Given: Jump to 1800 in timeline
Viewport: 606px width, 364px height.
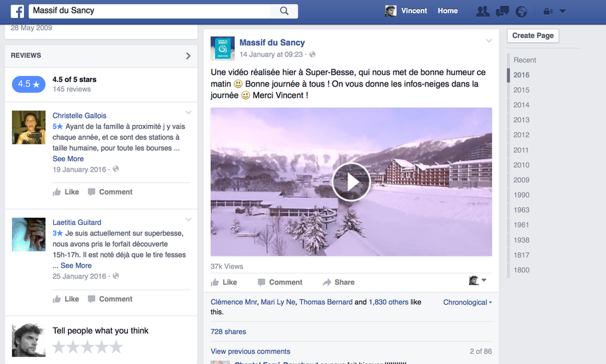Looking at the screenshot, I should point(521,270).
